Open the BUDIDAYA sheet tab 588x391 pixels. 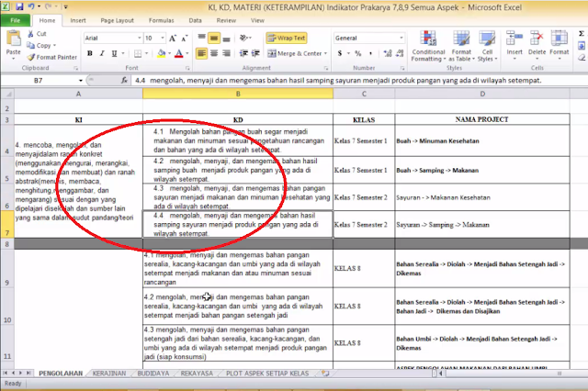point(153,373)
